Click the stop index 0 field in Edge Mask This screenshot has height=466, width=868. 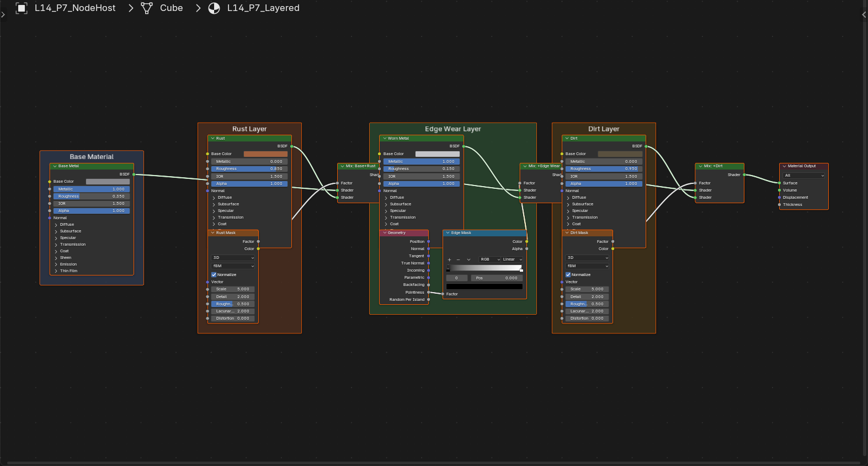[x=456, y=278]
